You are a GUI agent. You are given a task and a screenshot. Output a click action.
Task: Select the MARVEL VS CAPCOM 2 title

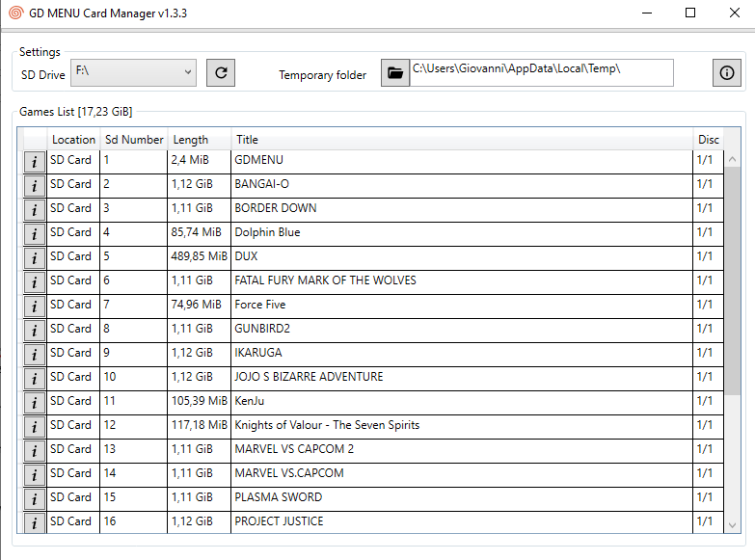click(462, 451)
